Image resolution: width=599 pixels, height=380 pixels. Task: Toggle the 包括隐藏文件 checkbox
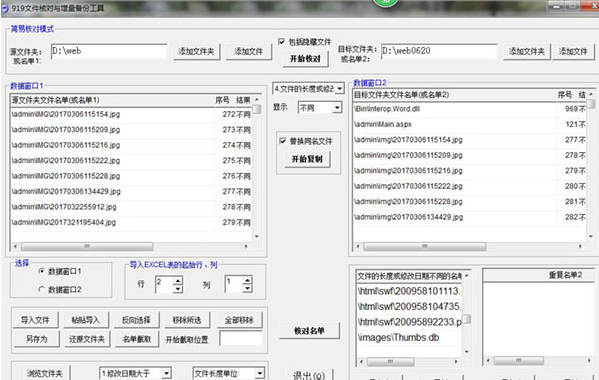tap(282, 41)
